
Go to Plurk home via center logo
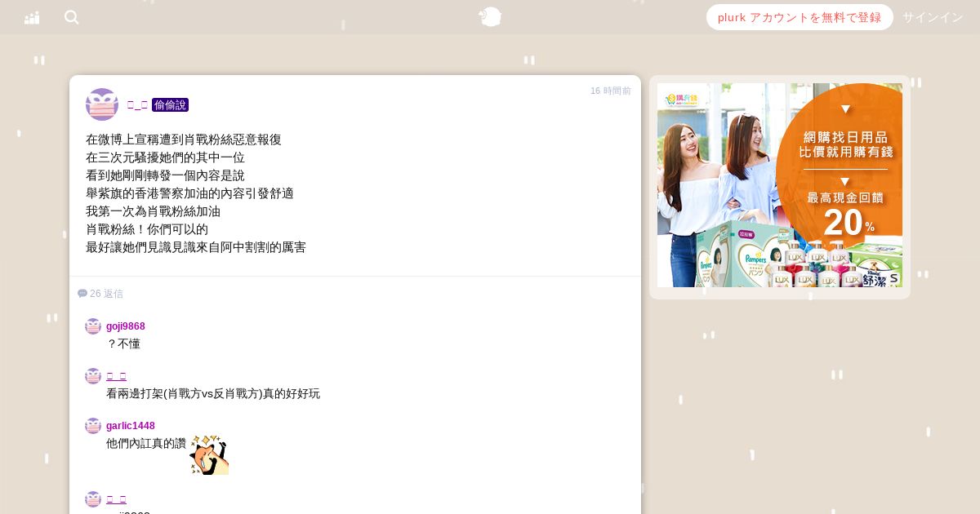pyautogui.click(x=490, y=16)
